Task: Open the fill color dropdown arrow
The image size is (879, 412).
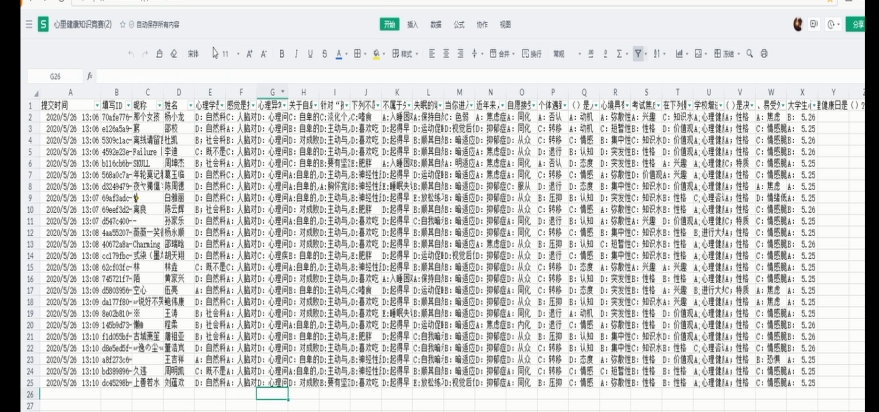Action: tap(384, 54)
